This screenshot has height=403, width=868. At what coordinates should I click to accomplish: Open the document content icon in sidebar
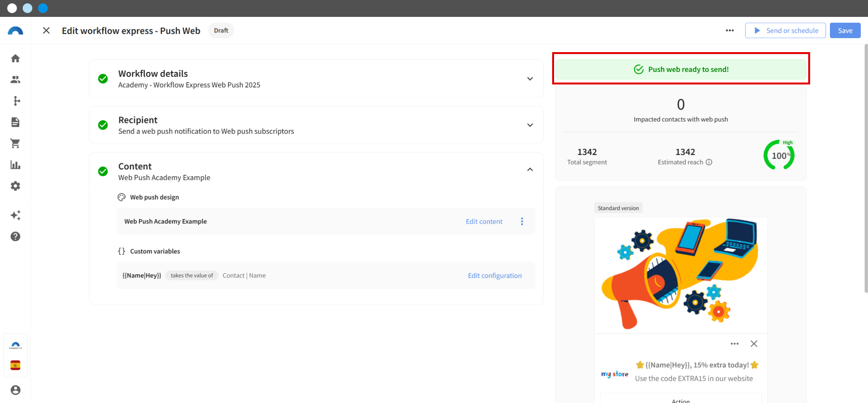pos(15,122)
